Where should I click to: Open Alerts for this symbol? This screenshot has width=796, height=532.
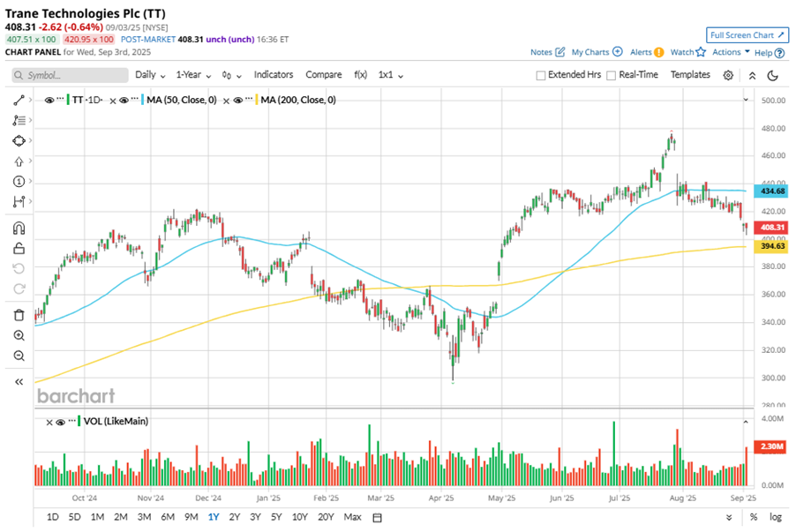[647, 52]
